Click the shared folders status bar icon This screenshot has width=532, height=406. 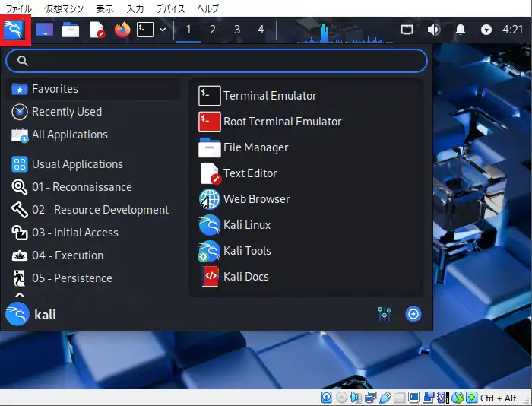tap(399, 398)
